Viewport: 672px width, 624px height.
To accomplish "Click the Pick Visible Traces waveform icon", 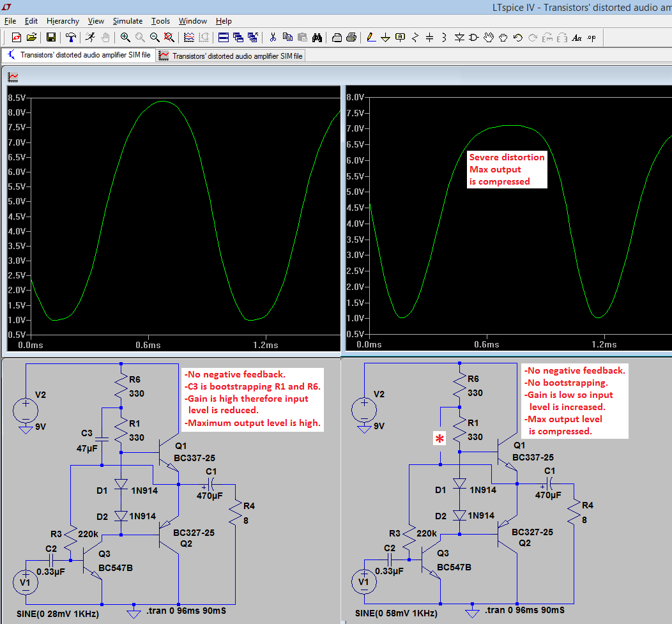I will pos(189,38).
